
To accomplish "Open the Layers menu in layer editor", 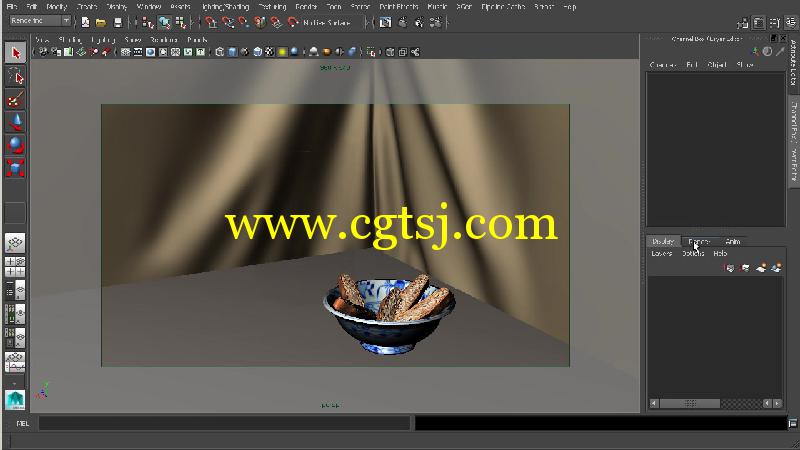I will [x=662, y=254].
